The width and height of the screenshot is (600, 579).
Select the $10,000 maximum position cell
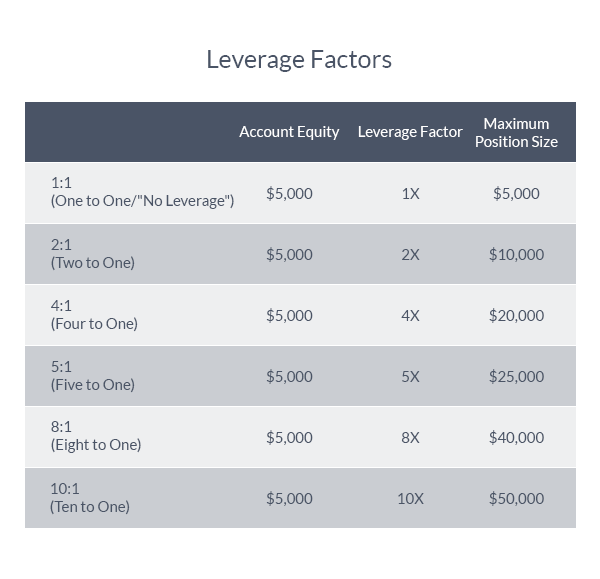[x=516, y=254]
